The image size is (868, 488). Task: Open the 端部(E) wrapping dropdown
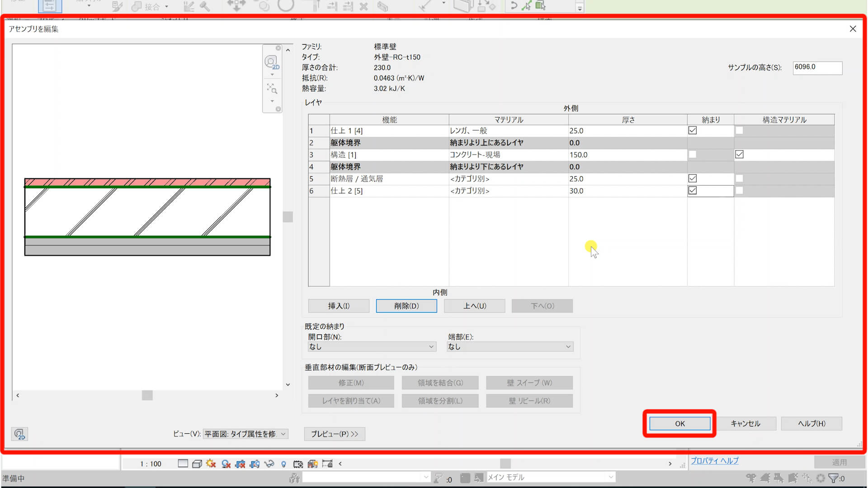509,347
